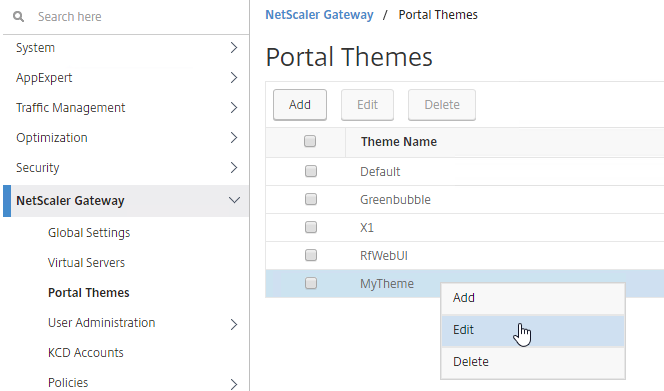
Task: Select the X1 theme checkbox
Action: click(x=311, y=227)
